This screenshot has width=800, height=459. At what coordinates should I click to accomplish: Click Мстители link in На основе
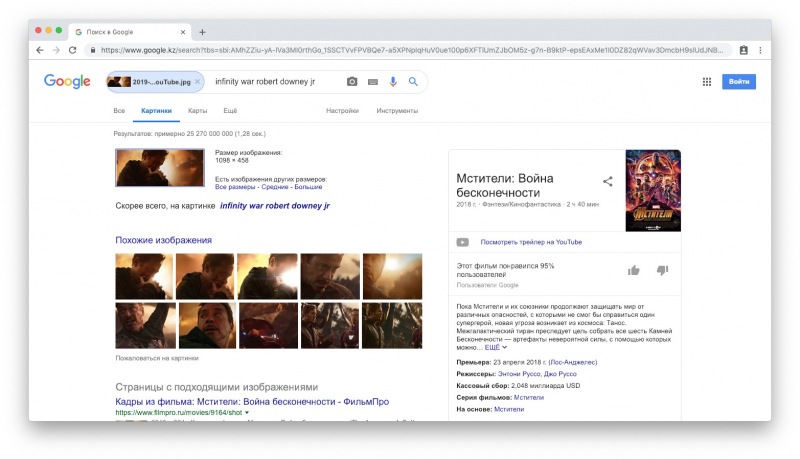click(509, 410)
